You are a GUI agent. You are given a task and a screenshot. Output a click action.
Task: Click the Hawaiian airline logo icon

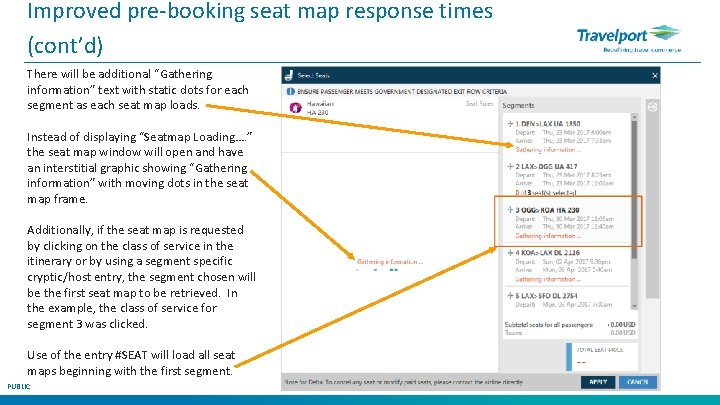coord(295,107)
